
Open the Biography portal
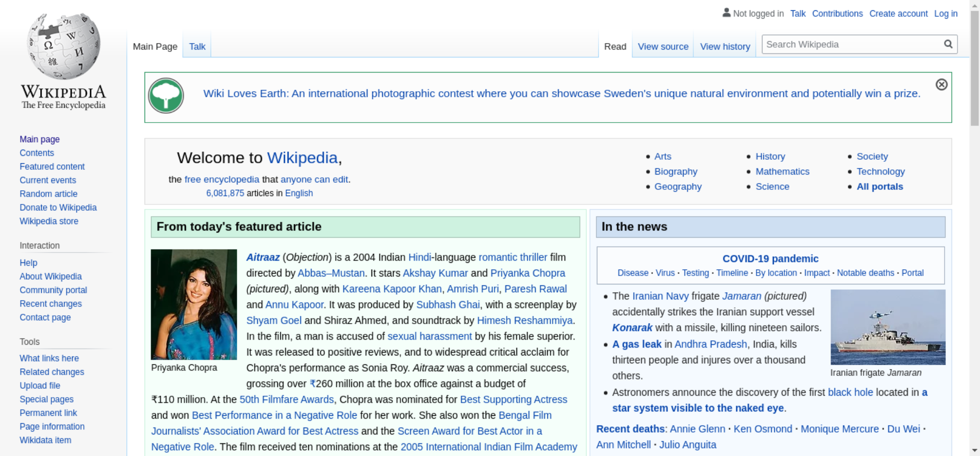[x=676, y=172]
